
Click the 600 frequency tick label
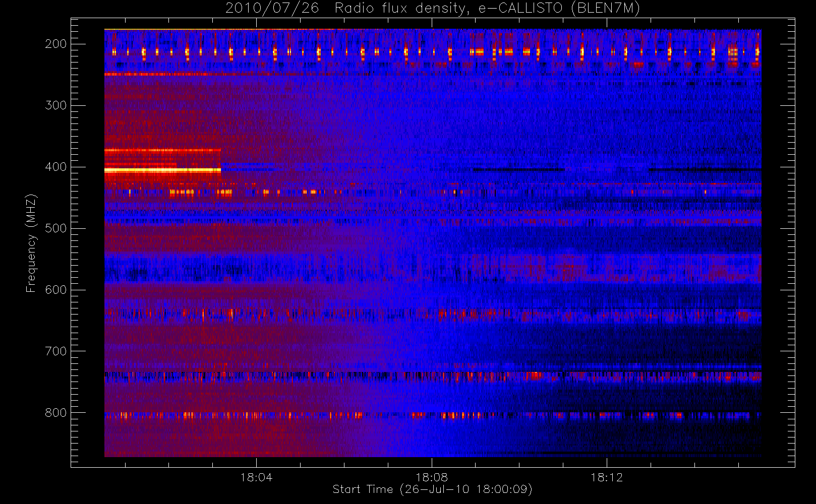[x=56, y=290]
